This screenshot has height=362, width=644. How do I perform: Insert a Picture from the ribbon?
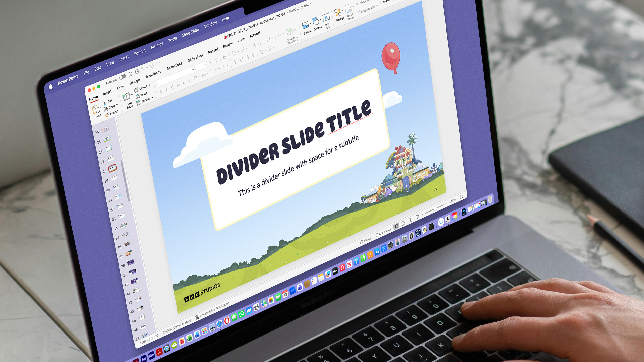click(306, 25)
